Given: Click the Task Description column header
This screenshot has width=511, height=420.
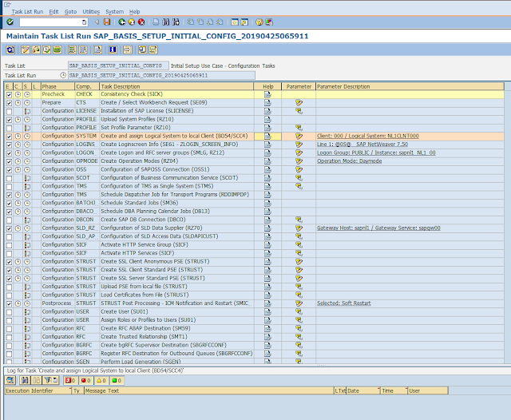Looking at the screenshot, I should (x=176, y=86).
